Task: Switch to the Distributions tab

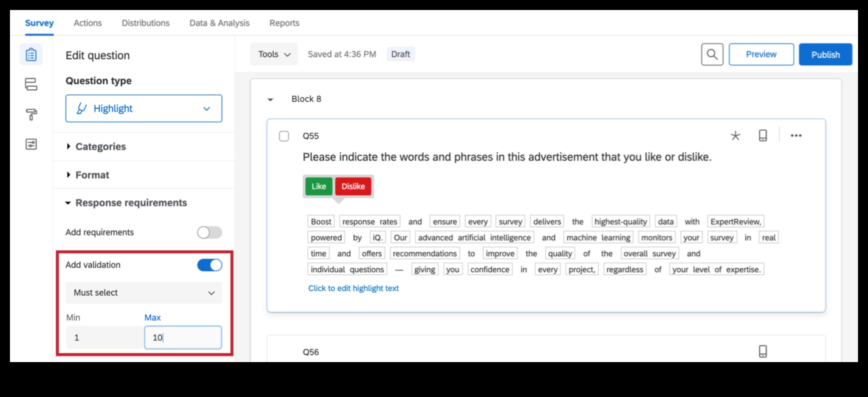Action: point(146,23)
